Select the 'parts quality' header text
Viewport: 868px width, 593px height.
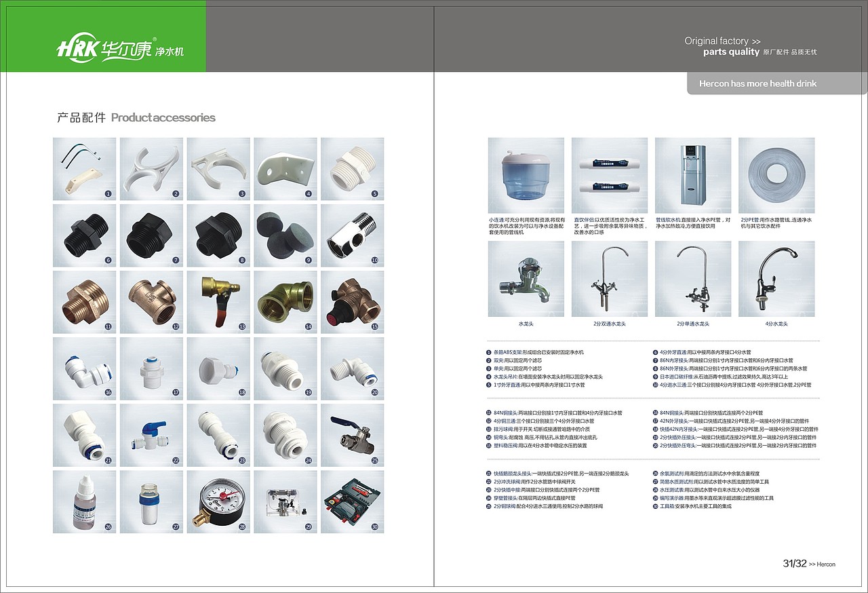point(731,52)
